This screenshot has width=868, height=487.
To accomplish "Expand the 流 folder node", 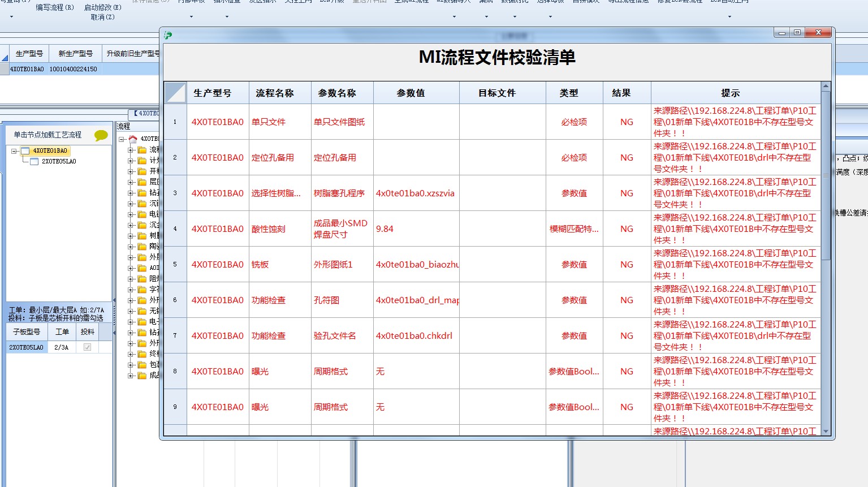I will (x=130, y=150).
